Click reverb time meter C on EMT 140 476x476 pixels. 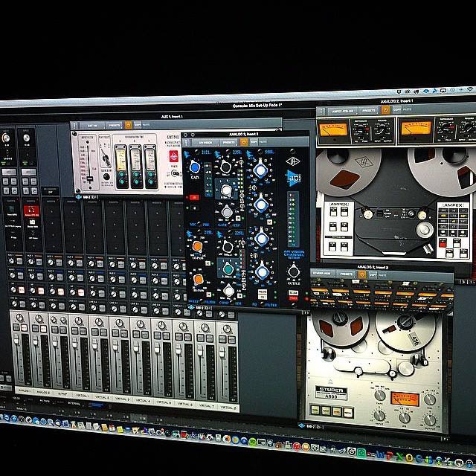[x=150, y=160]
